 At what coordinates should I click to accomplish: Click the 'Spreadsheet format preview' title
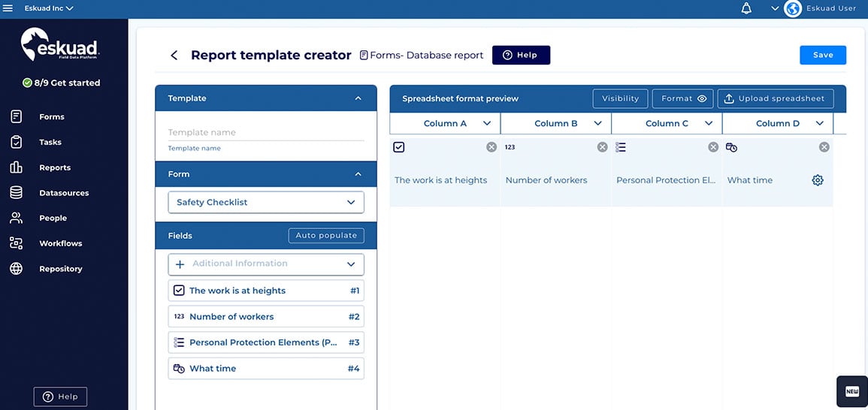460,98
